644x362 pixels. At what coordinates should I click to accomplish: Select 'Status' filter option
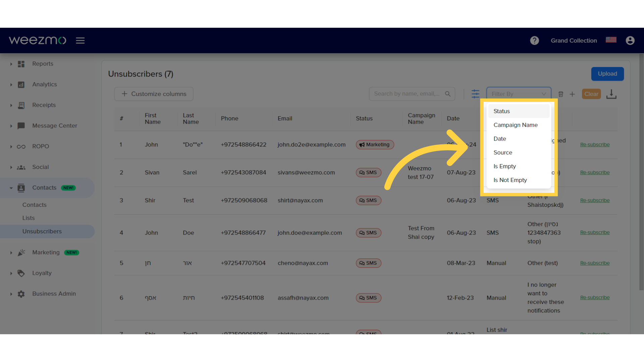(x=518, y=111)
